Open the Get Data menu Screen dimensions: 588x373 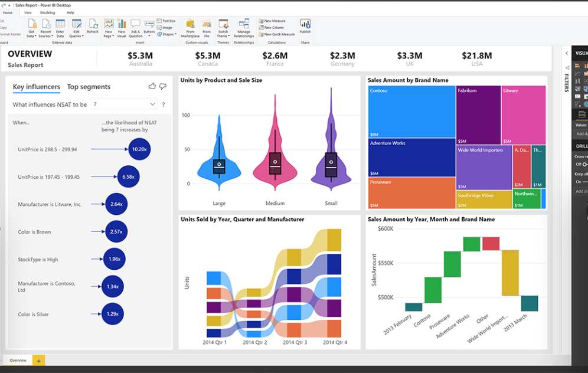(31, 28)
